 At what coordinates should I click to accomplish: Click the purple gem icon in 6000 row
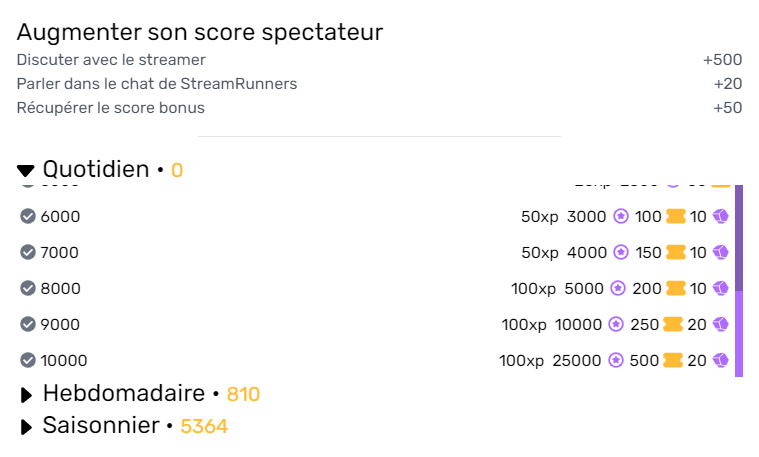(721, 216)
